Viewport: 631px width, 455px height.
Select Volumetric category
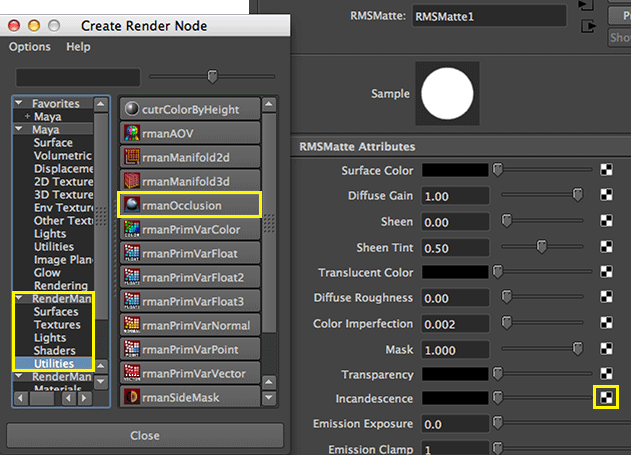(x=63, y=156)
